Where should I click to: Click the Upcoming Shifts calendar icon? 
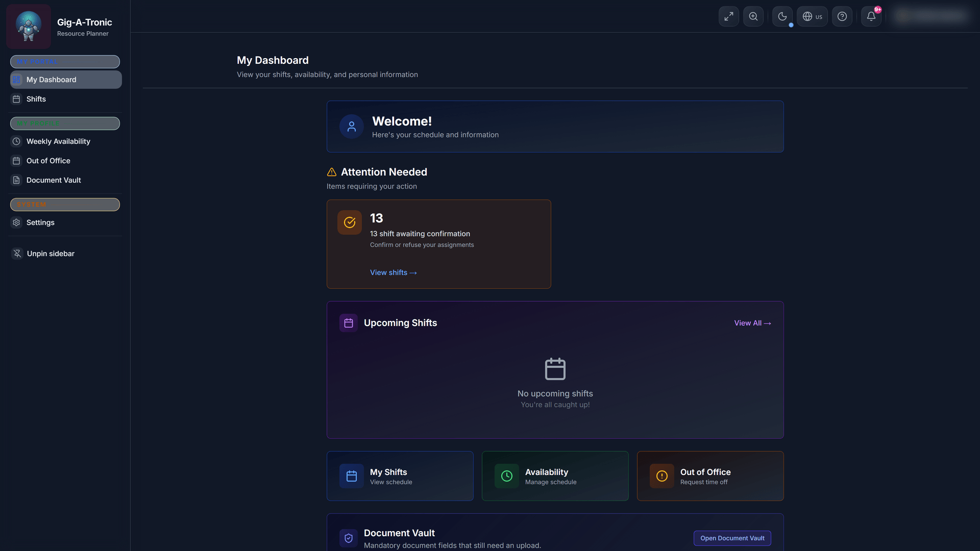click(349, 323)
